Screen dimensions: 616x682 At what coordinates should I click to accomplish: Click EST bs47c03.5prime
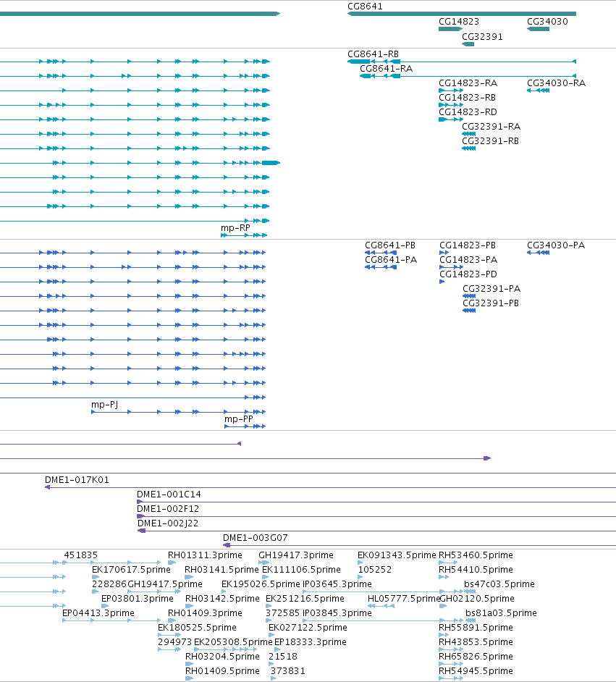click(x=499, y=584)
